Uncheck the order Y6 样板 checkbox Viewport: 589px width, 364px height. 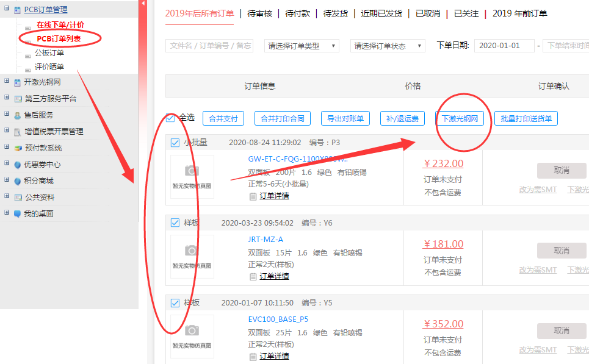pos(175,223)
